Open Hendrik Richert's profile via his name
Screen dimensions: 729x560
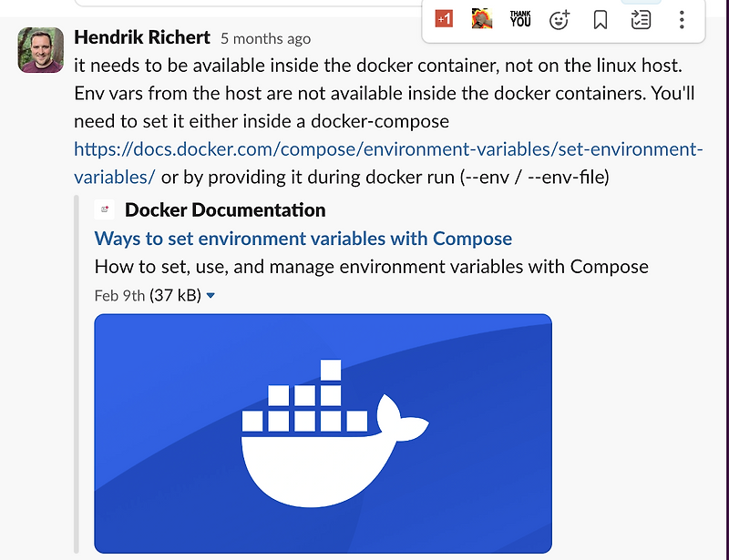[142, 37]
